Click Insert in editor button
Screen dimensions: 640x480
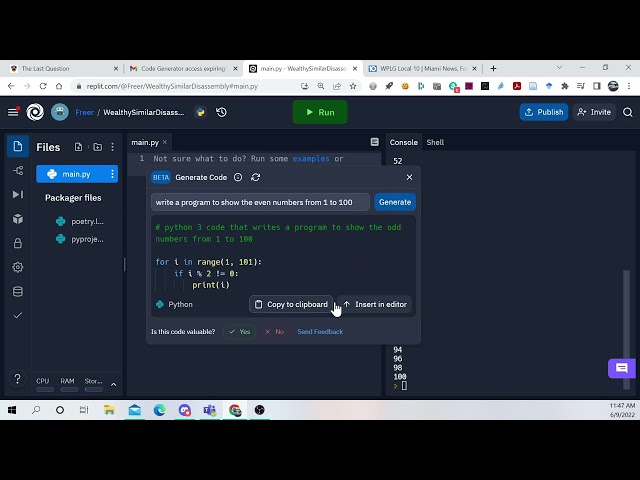(x=375, y=304)
